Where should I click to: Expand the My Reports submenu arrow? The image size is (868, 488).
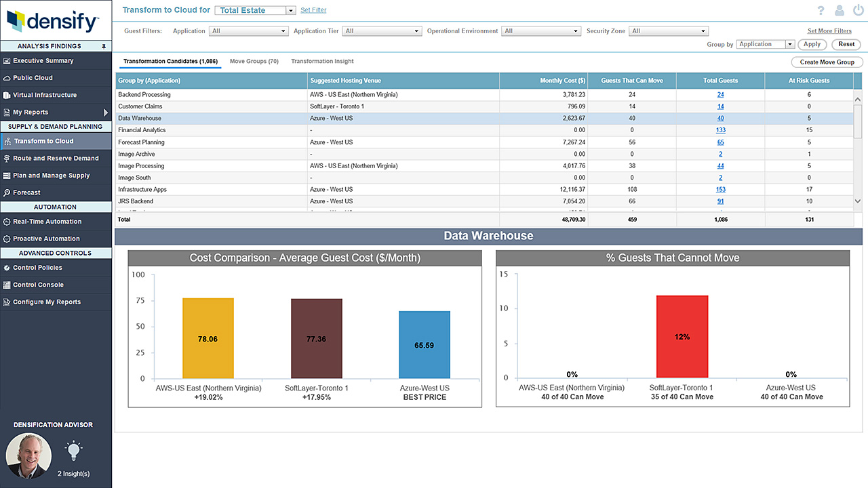(x=106, y=113)
